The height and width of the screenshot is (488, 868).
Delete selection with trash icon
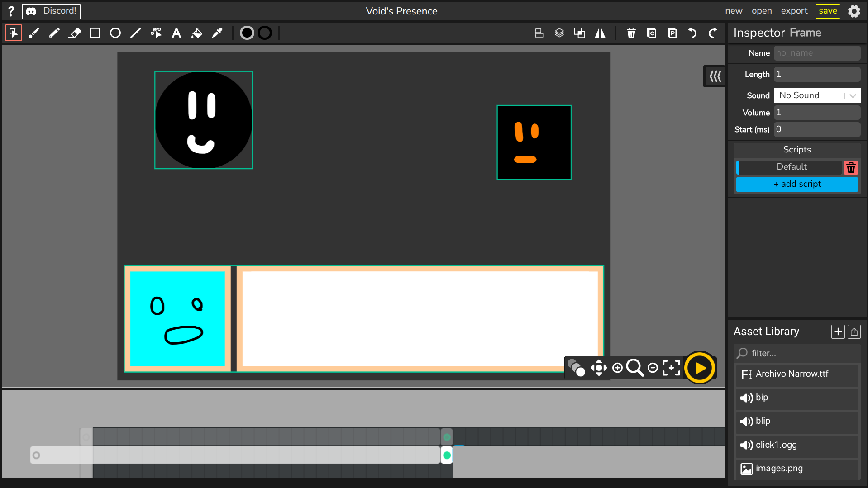(x=631, y=33)
